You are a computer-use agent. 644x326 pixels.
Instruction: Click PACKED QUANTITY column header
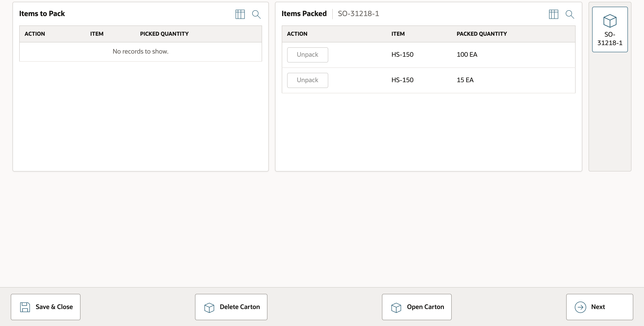click(x=481, y=34)
